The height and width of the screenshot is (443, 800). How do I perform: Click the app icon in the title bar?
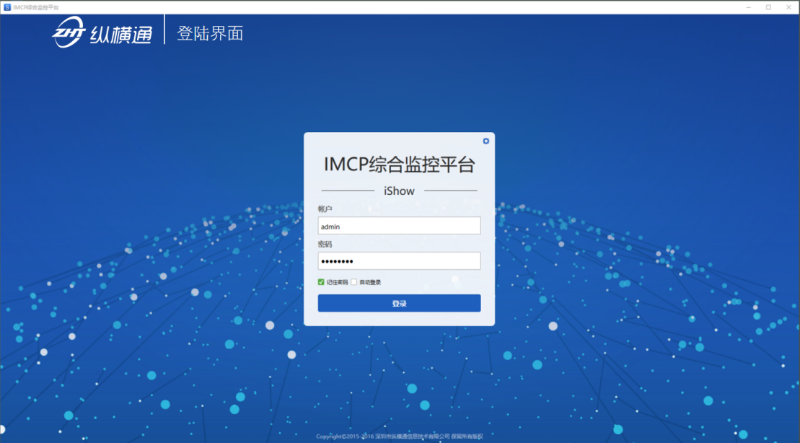pos(7,6)
